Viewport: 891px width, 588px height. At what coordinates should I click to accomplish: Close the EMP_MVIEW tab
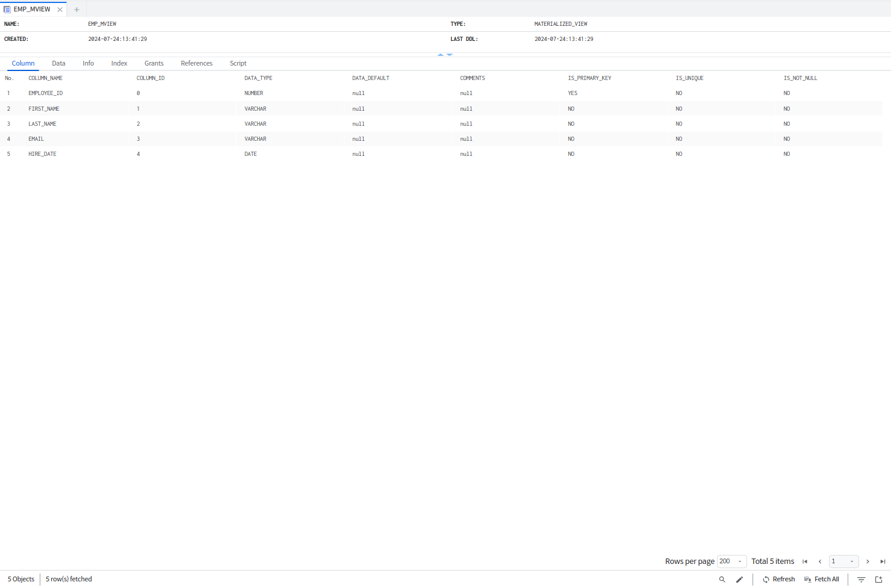click(x=60, y=10)
